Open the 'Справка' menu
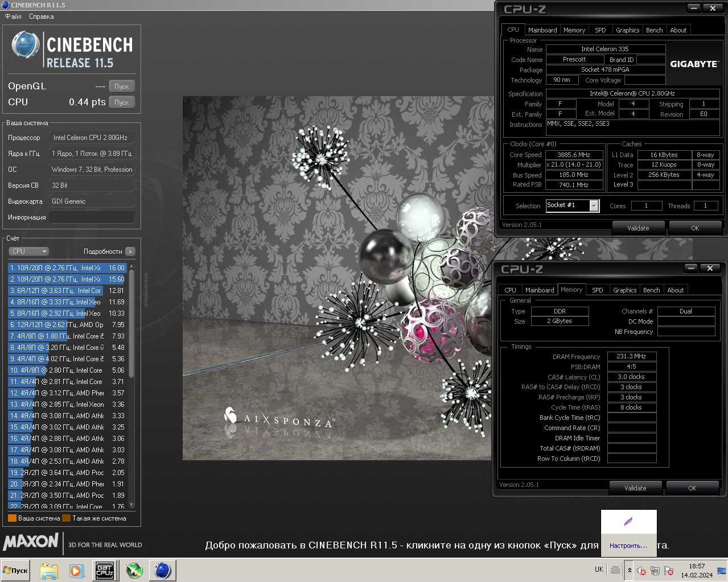 pyautogui.click(x=42, y=16)
